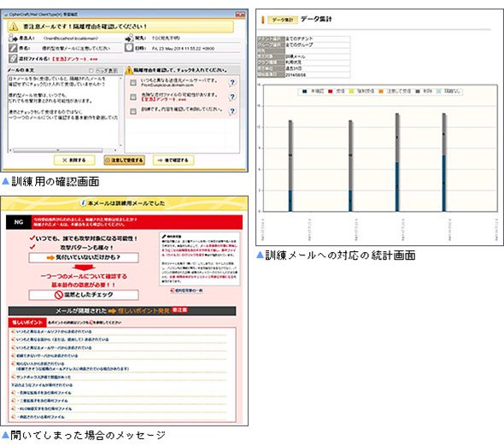Open RLO制御文字を含む添付ファイル link
Image resolution: width=504 pixels, height=446 pixels.
[x=44, y=408]
